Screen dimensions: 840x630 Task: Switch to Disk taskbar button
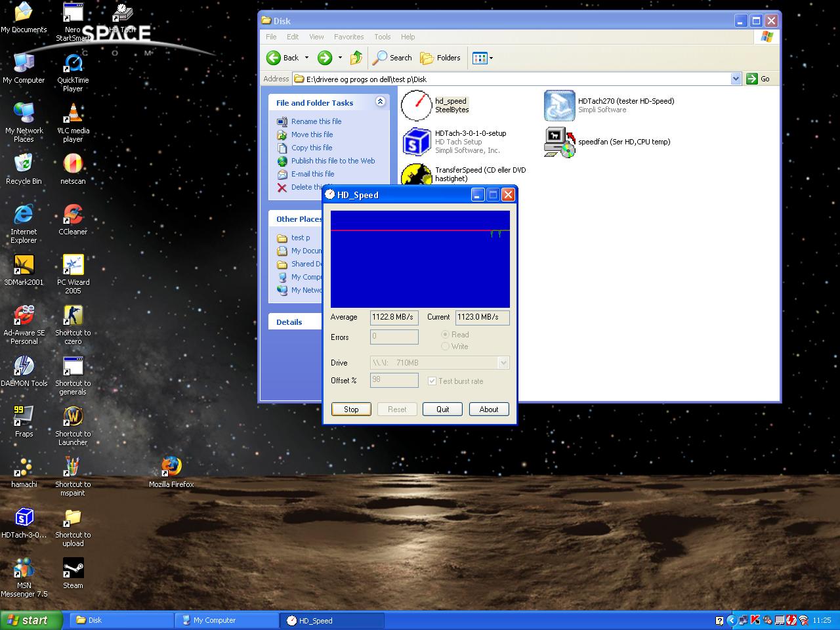[x=121, y=620]
